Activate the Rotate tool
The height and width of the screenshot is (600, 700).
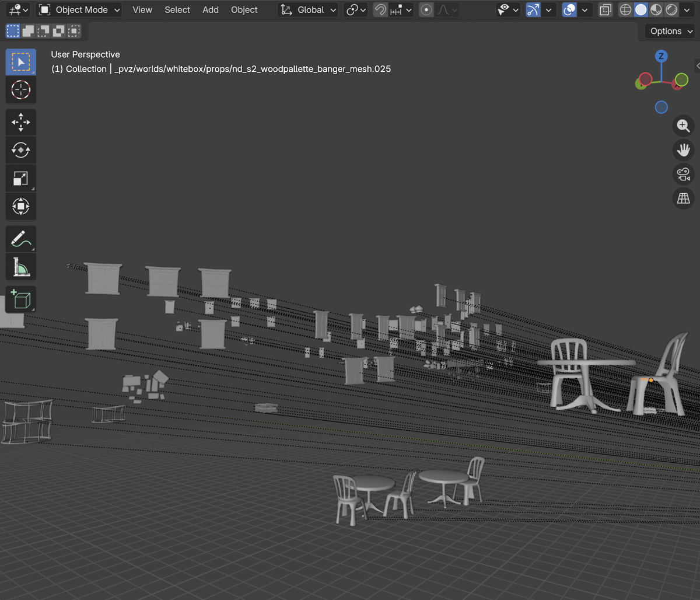point(21,151)
